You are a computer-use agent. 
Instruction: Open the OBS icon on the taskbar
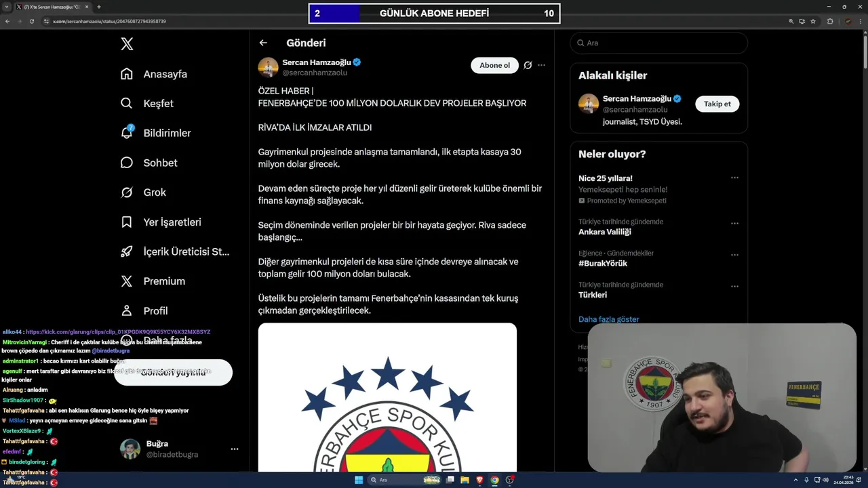(510, 480)
